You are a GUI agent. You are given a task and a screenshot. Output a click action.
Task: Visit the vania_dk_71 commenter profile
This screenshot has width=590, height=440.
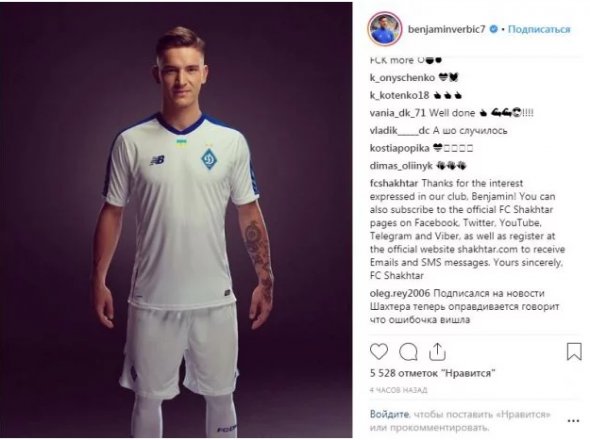(397, 113)
